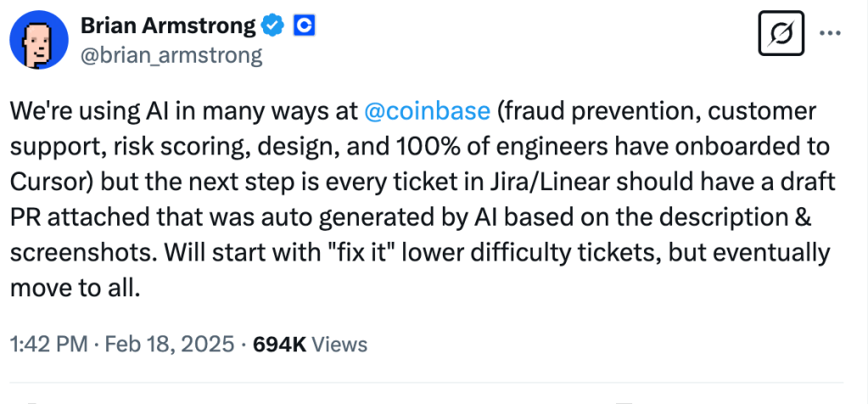View the 694K Views count
This screenshot has height=404, width=868.
tap(311, 344)
